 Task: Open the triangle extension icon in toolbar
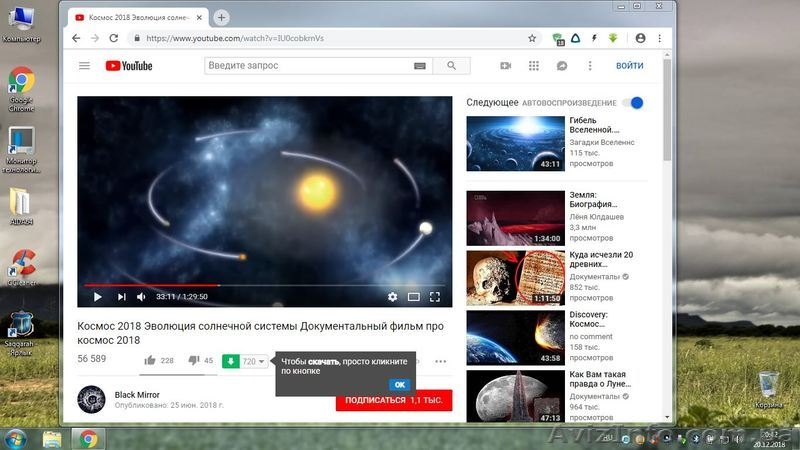pyautogui.click(x=576, y=38)
